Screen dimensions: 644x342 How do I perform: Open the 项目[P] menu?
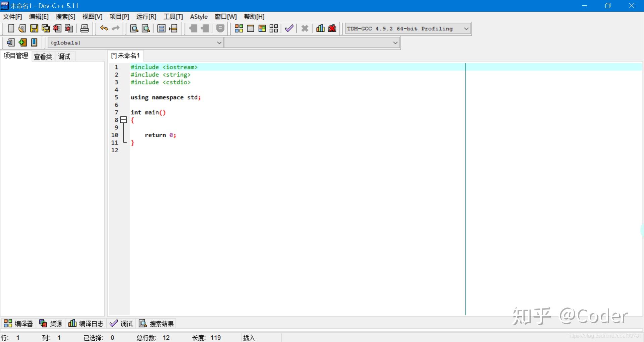pyautogui.click(x=119, y=17)
